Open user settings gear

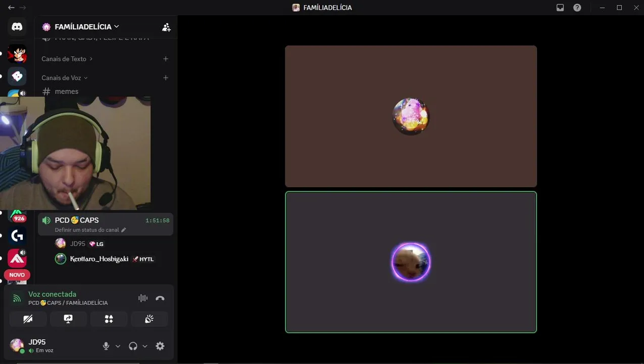[160, 346]
